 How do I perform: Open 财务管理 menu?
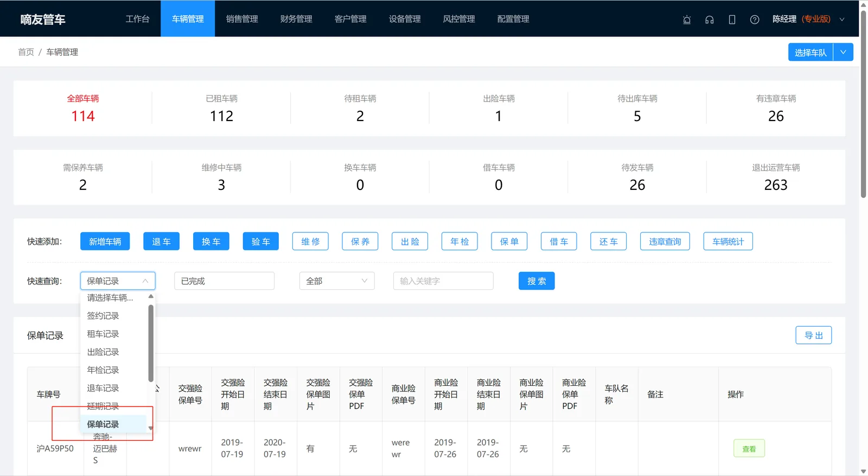tap(296, 18)
